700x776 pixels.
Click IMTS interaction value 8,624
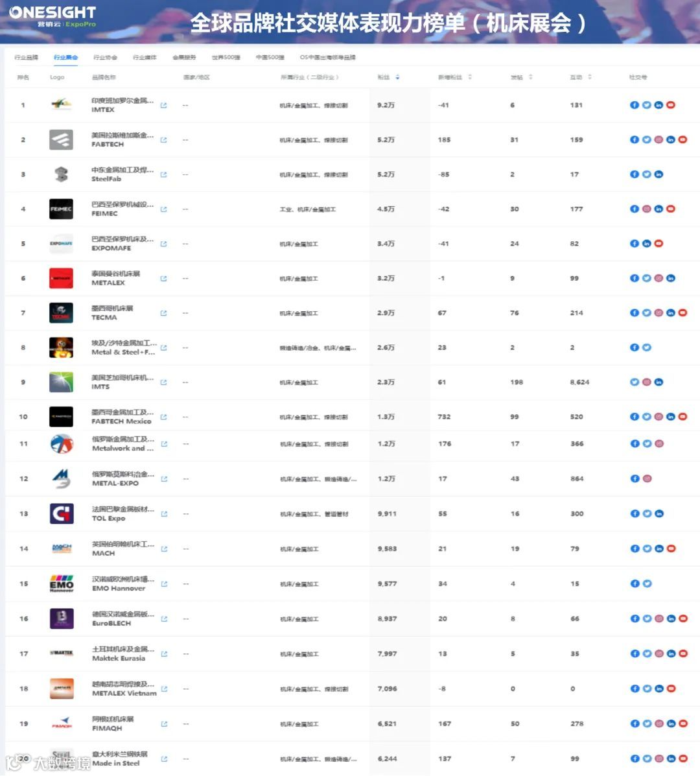pos(579,382)
